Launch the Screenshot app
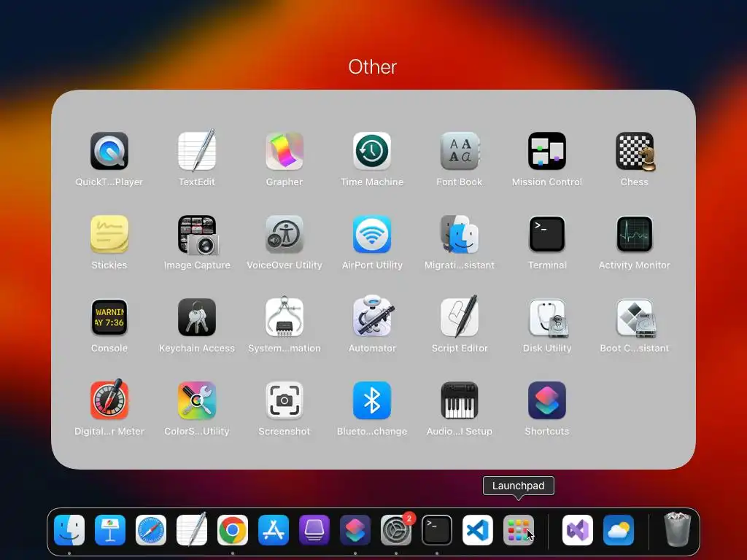Image resolution: width=747 pixels, height=560 pixels. click(x=285, y=400)
